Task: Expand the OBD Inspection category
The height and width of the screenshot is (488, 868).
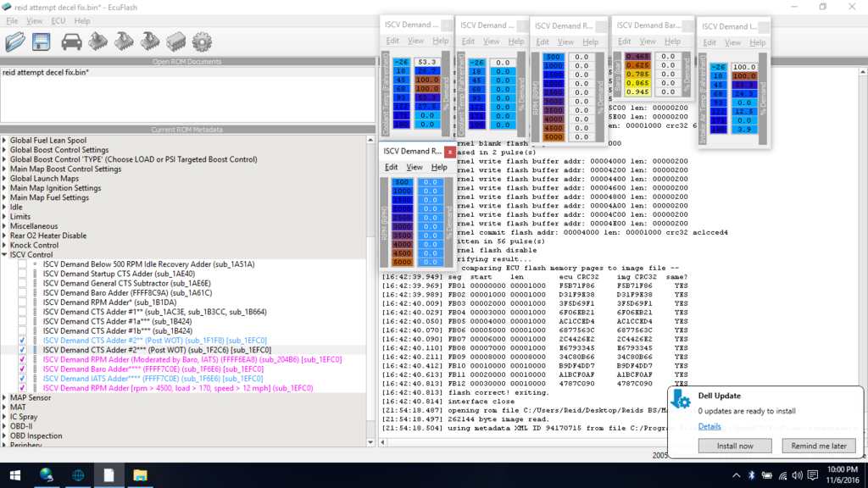Action: 4,436
